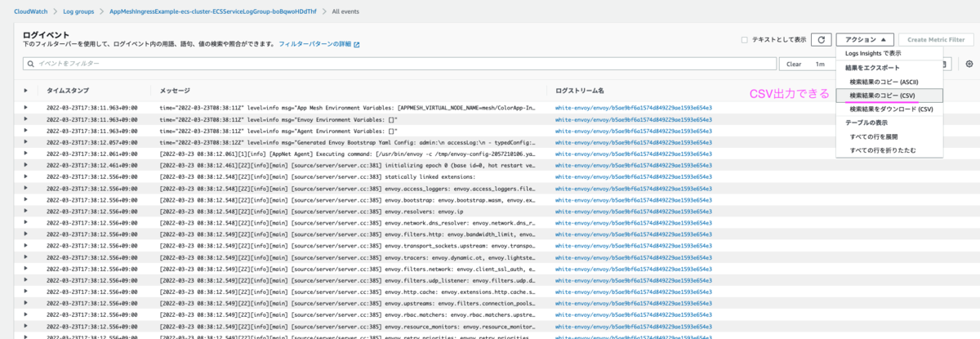The image size is (980, 339).
Task: Click the statically linked extensions message text
Action: [318, 176]
